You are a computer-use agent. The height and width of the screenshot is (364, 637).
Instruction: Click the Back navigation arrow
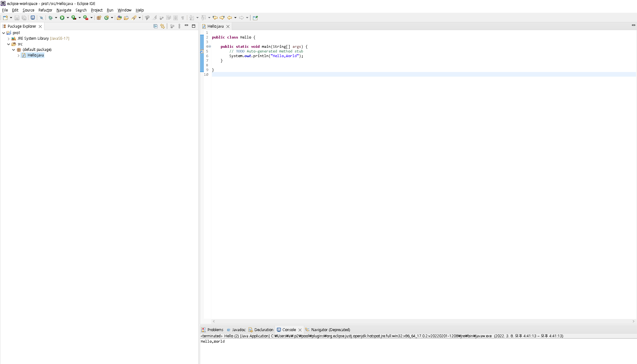point(230,18)
